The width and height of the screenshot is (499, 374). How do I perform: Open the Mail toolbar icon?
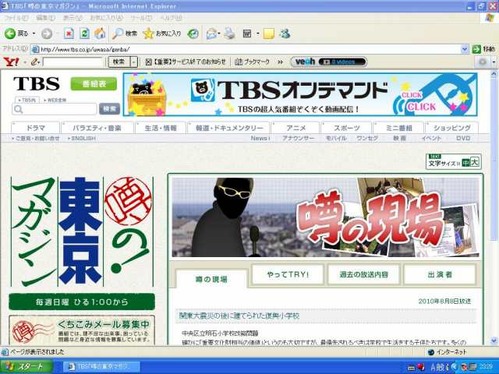211,33
